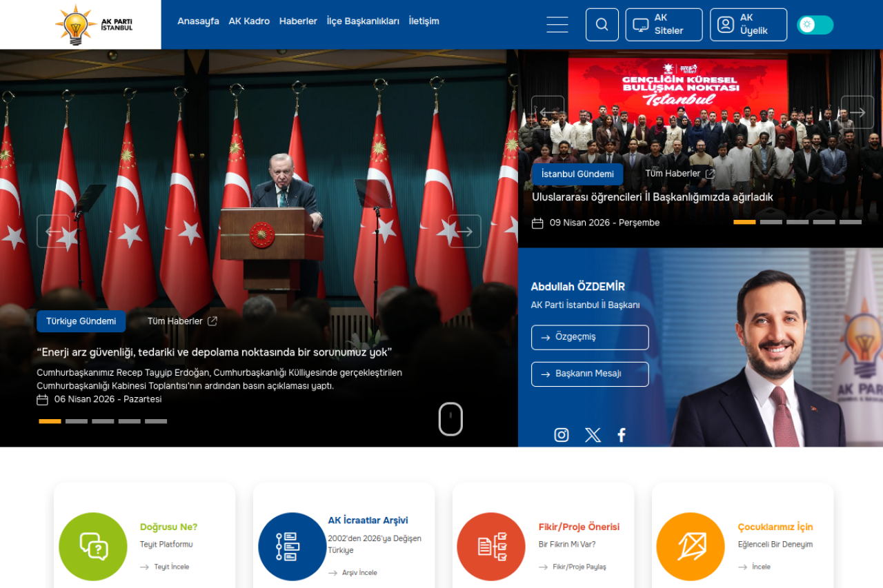The width and height of the screenshot is (883, 588).
Task: Open the "Enerji arz güvenliği" headline
Action: click(215, 352)
